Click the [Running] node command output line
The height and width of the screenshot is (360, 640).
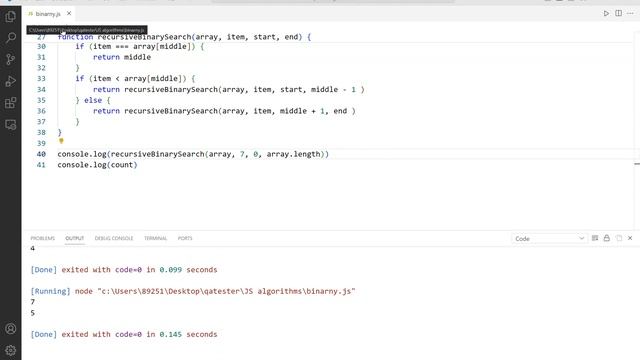tap(193, 291)
